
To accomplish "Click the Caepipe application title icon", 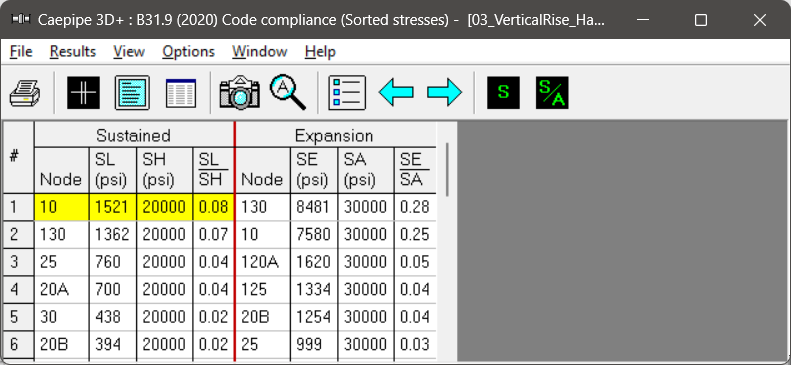I will tap(21, 20).
